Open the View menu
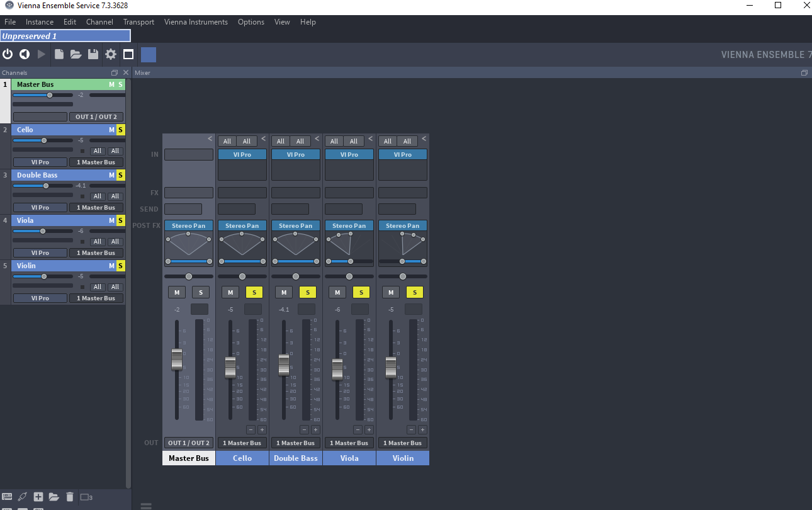 tap(282, 22)
